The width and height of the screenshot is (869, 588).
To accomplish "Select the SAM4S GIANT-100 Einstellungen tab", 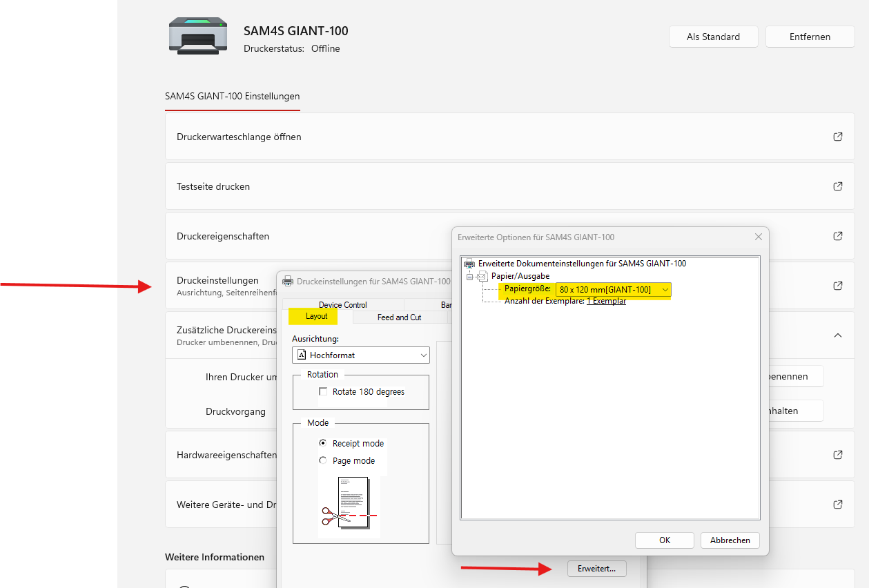I will pos(233,97).
